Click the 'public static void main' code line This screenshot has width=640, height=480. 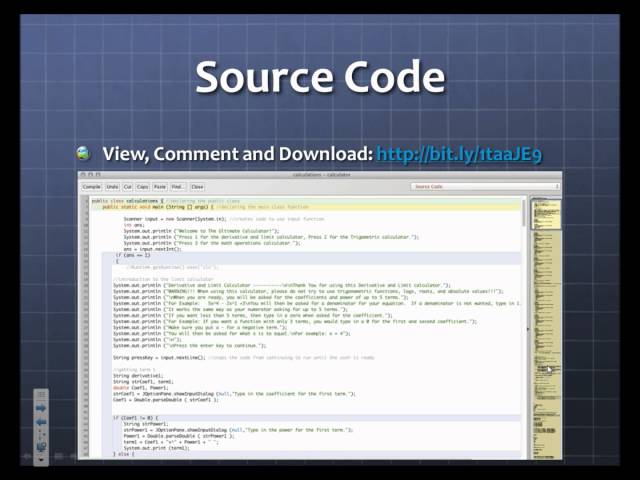(205, 207)
